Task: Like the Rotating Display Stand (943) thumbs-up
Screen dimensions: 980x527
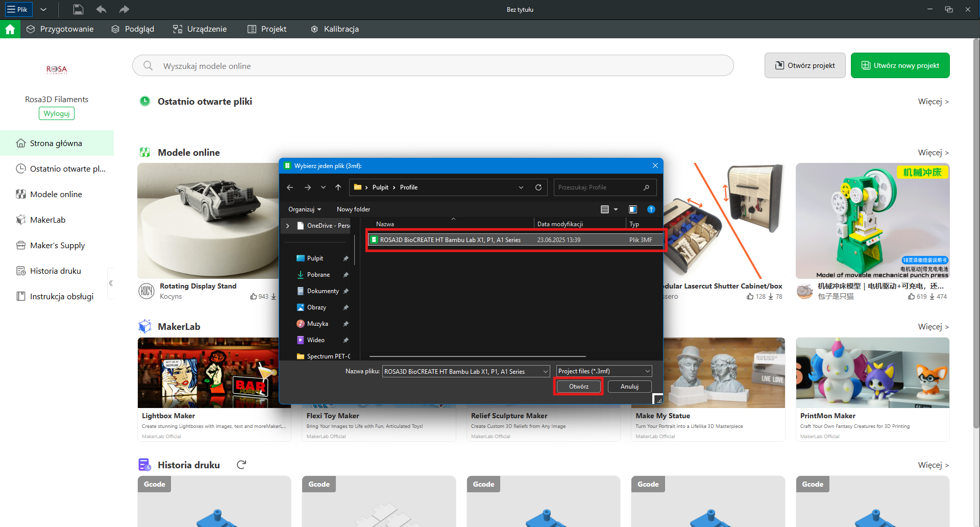Action: 254,296
